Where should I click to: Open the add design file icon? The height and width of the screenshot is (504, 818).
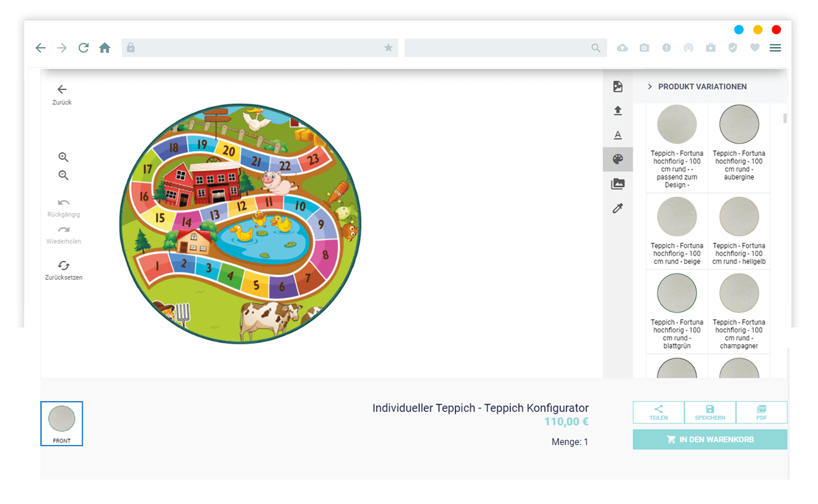(x=618, y=87)
